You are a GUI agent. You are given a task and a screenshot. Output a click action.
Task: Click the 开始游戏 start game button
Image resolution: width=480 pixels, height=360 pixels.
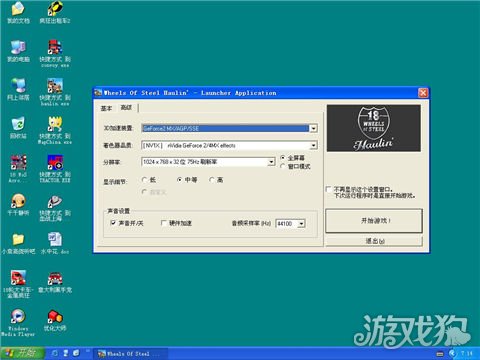tap(374, 221)
